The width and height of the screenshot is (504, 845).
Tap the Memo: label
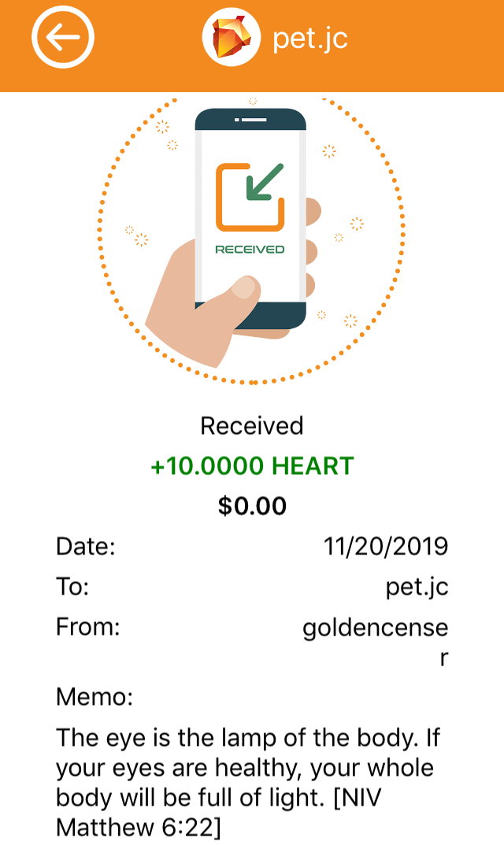(x=94, y=697)
